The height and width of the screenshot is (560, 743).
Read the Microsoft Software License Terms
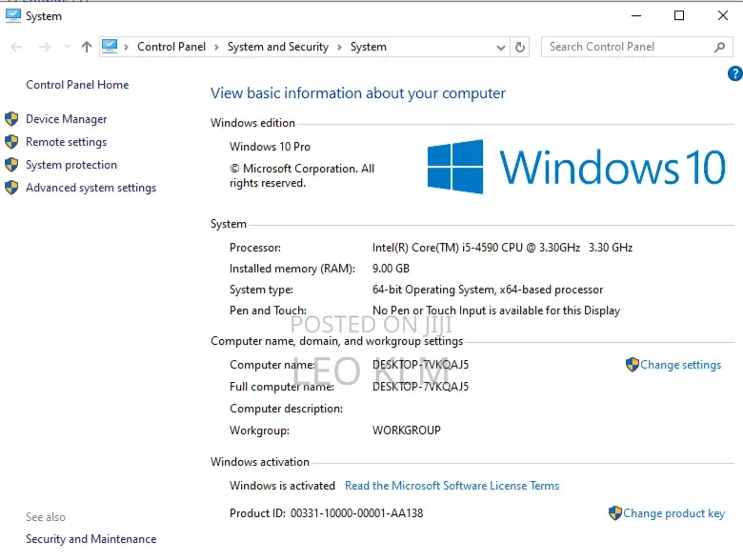click(x=452, y=486)
